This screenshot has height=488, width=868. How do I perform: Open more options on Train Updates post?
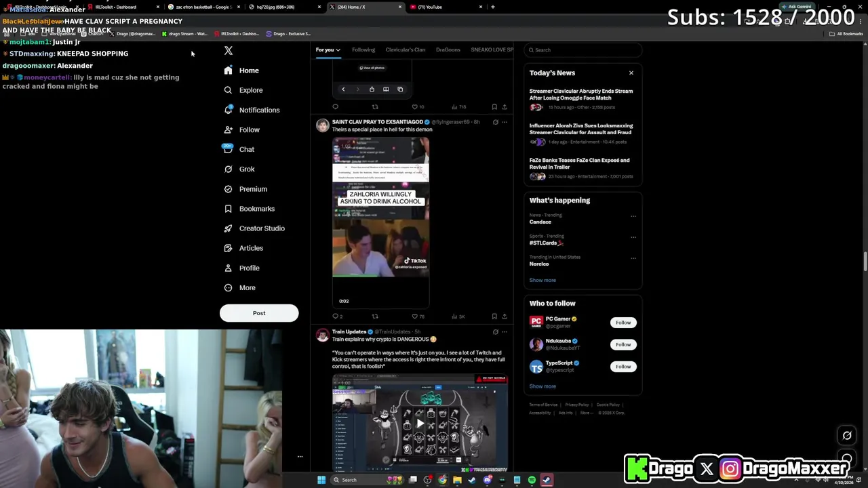(x=505, y=332)
